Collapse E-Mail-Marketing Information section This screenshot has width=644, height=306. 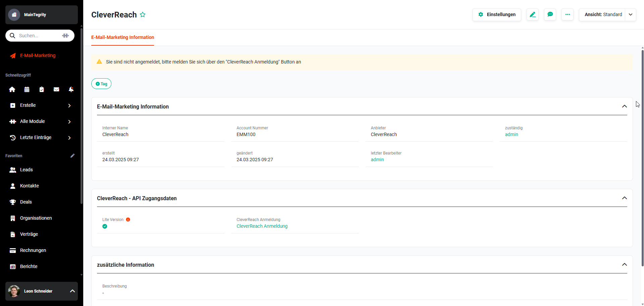tap(625, 106)
